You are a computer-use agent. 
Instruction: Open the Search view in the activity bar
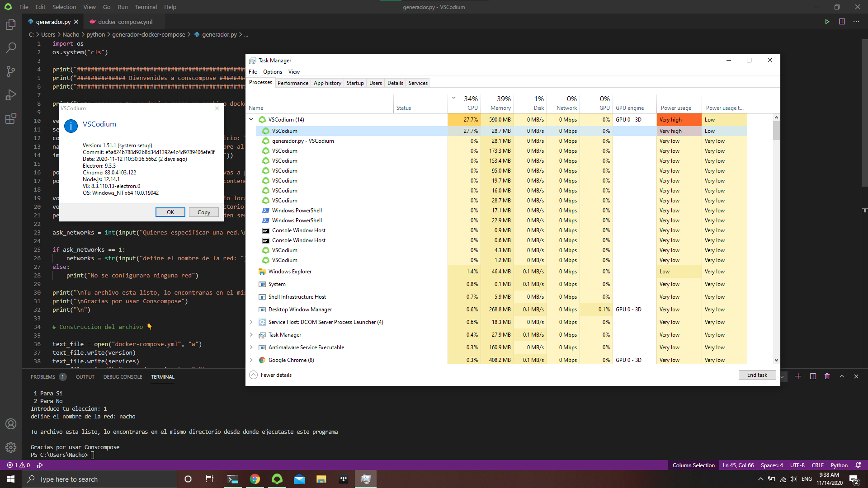click(x=11, y=47)
